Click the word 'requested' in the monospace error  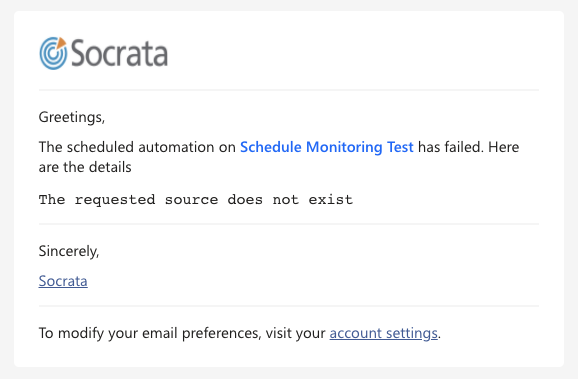pyautogui.click(x=115, y=200)
